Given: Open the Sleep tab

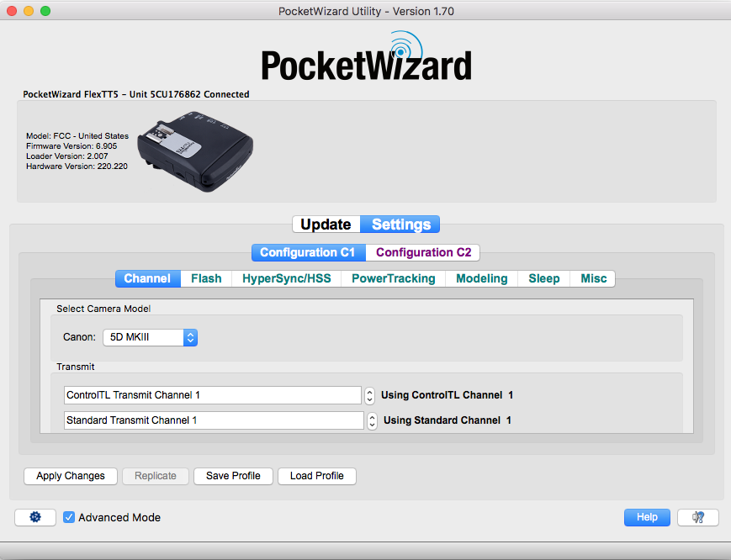Looking at the screenshot, I should (544, 278).
